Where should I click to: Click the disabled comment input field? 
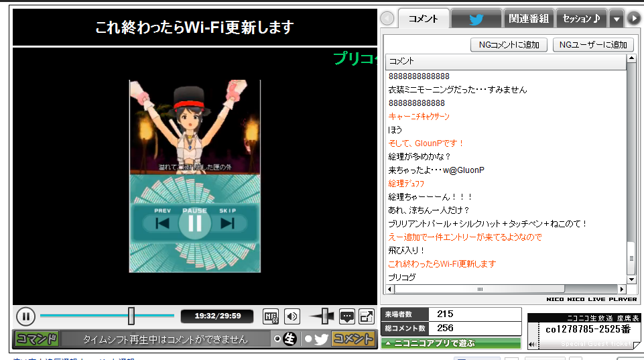(165, 339)
